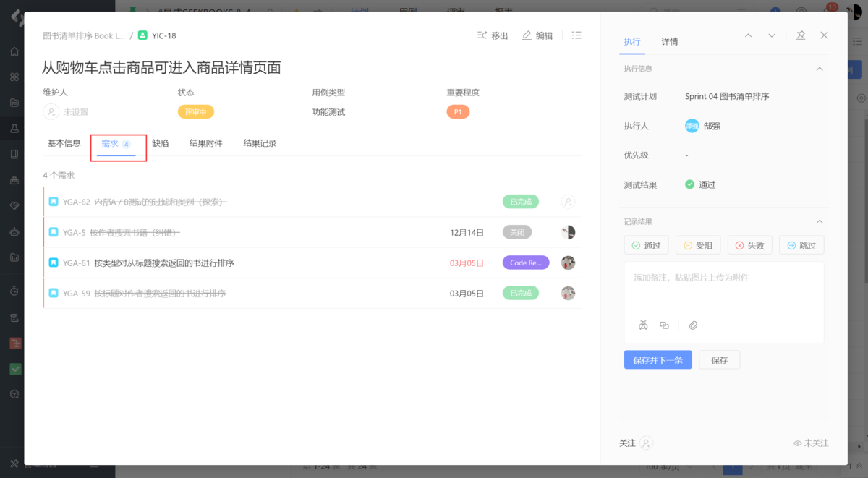
Task: Navigate to next case via down arrow icon
Action: coord(771,35)
